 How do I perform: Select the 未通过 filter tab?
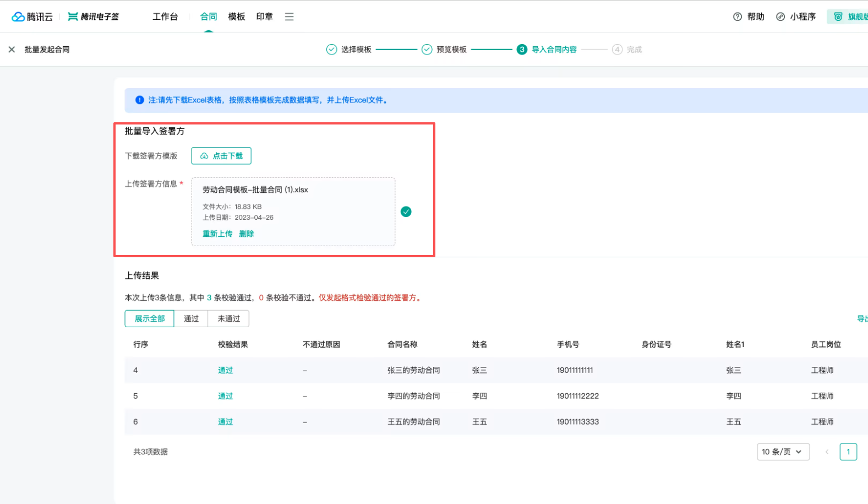(x=228, y=318)
